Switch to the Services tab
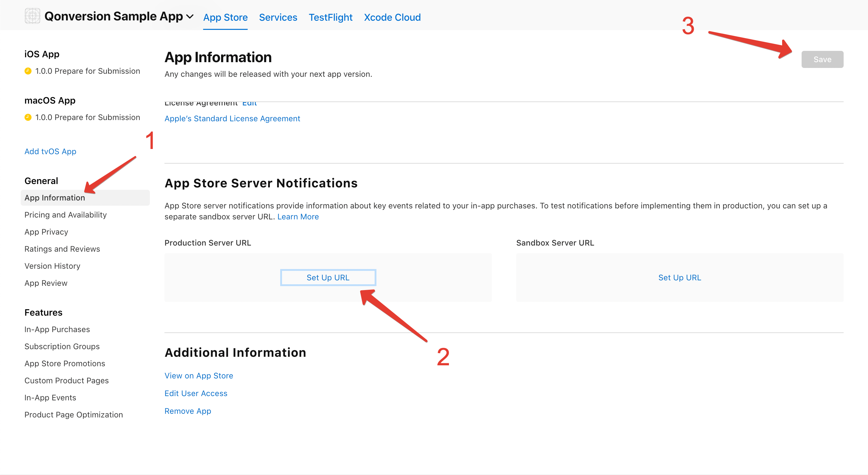868x475 pixels. coord(278,17)
